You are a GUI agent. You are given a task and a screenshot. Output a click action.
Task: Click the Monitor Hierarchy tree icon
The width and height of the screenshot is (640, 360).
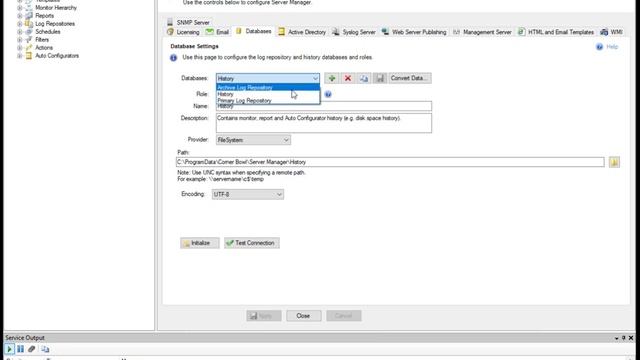[x=29, y=8]
